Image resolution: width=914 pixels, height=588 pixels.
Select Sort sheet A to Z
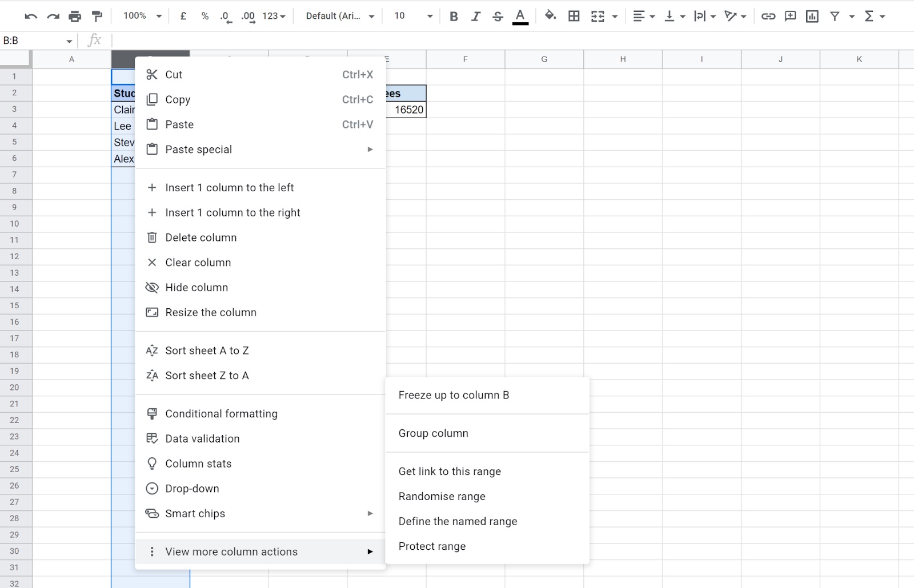point(207,351)
